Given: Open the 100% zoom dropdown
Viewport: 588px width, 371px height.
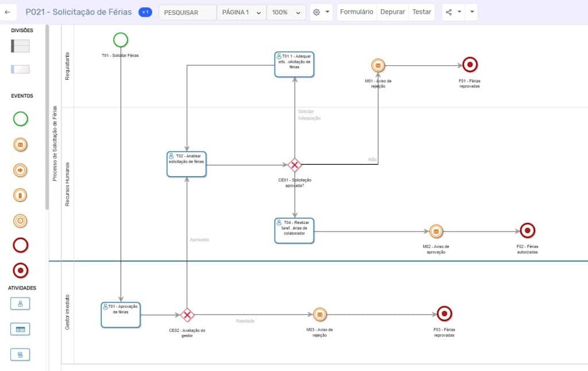Looking at the screenshot, I should click(286, 12).
